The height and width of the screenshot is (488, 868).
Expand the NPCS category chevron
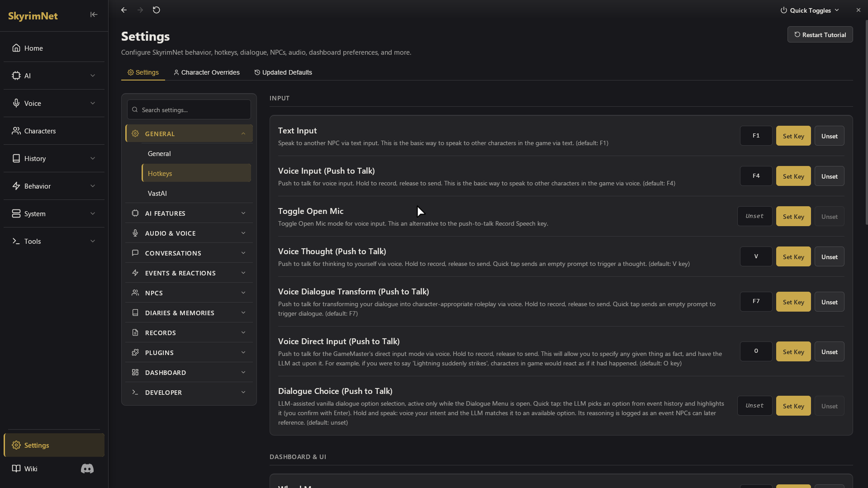(243, 293)
